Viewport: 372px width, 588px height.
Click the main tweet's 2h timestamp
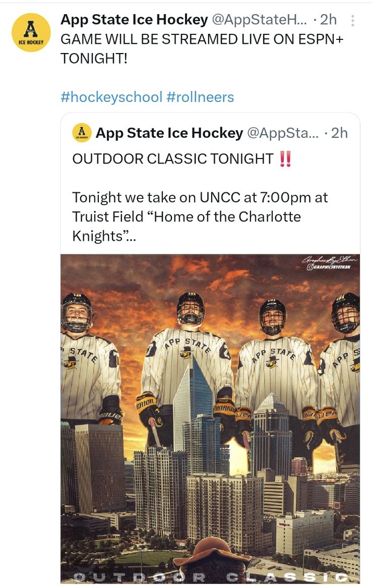click(328, 20)
